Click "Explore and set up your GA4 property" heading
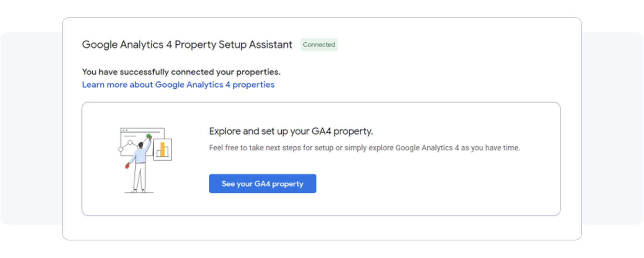The width and height of the screenshot is (644, 258). 291,131
